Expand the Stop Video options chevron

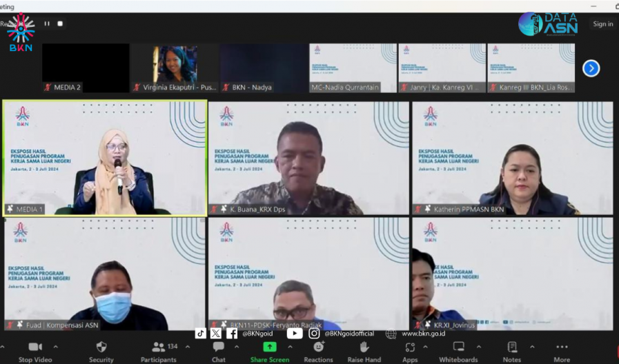(x=56, y=346)
